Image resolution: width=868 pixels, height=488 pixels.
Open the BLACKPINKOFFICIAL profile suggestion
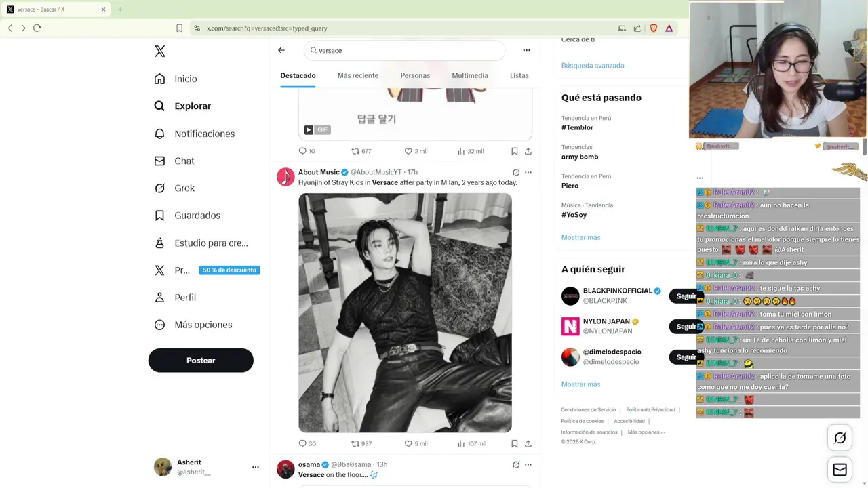pyautogui.click(x=617, y=291)
